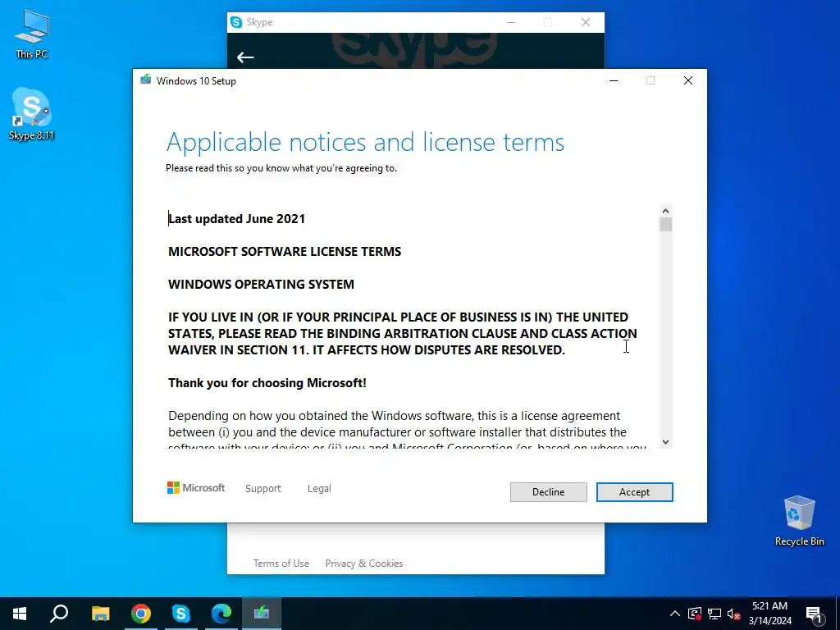Click the Windows 10 Setup title bar icon
This screenshot has height=630, width=840.
pos(146,80)
